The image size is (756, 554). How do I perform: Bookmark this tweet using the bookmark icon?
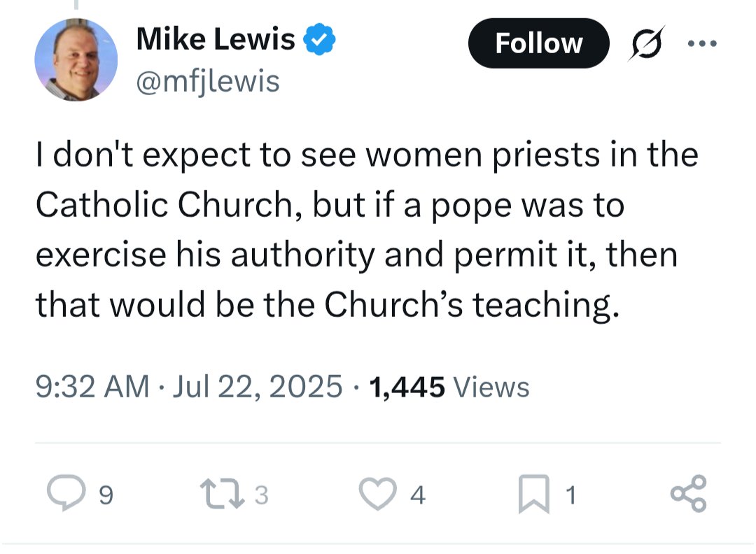click(533, 494)
